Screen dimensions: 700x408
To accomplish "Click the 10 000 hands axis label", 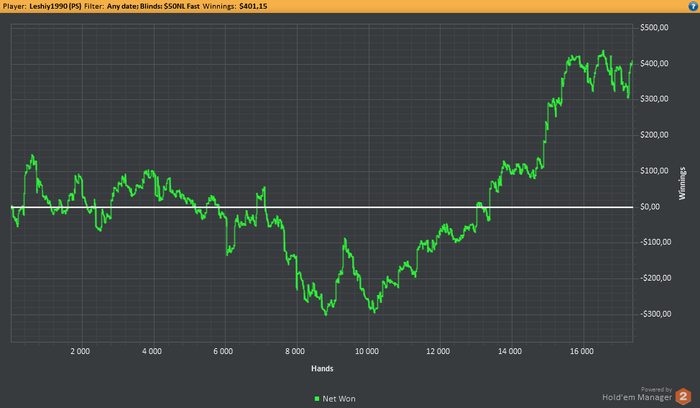I will 367,351.
